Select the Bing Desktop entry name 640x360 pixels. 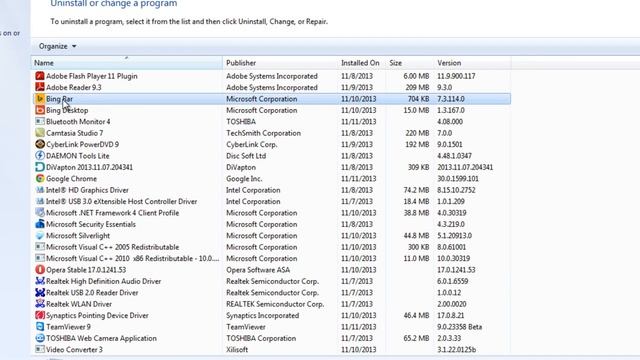pos(67,111)
